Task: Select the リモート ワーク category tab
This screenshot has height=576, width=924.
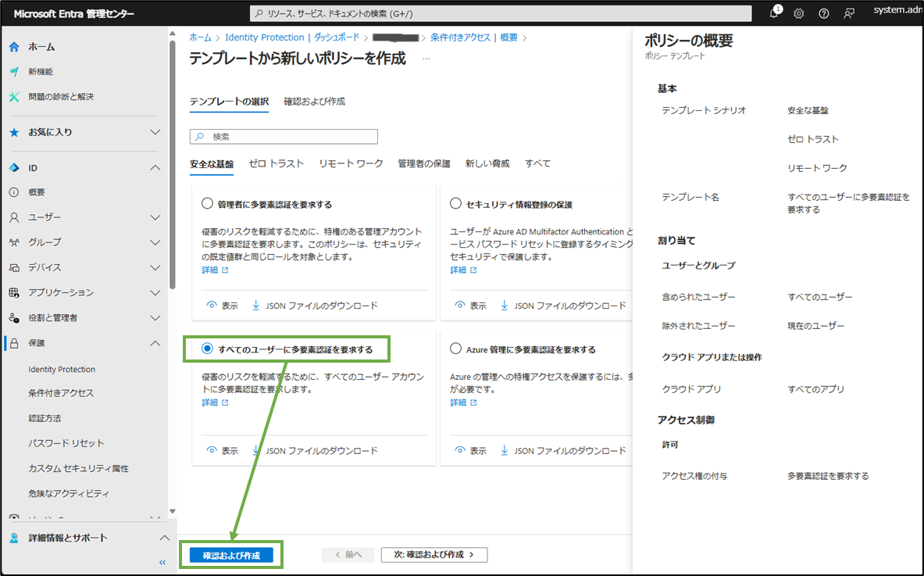Action: click(x=351, y=163)
